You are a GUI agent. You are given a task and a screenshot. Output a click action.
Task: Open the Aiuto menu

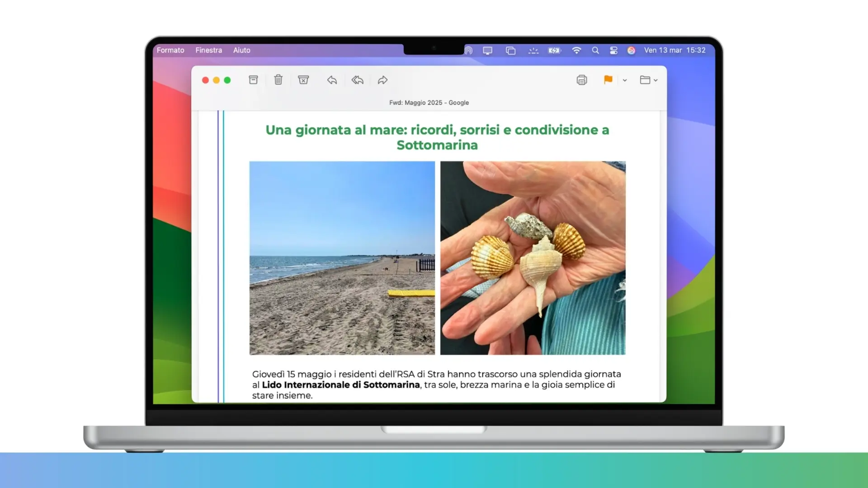pyautogui.click(x=241, y=50)
